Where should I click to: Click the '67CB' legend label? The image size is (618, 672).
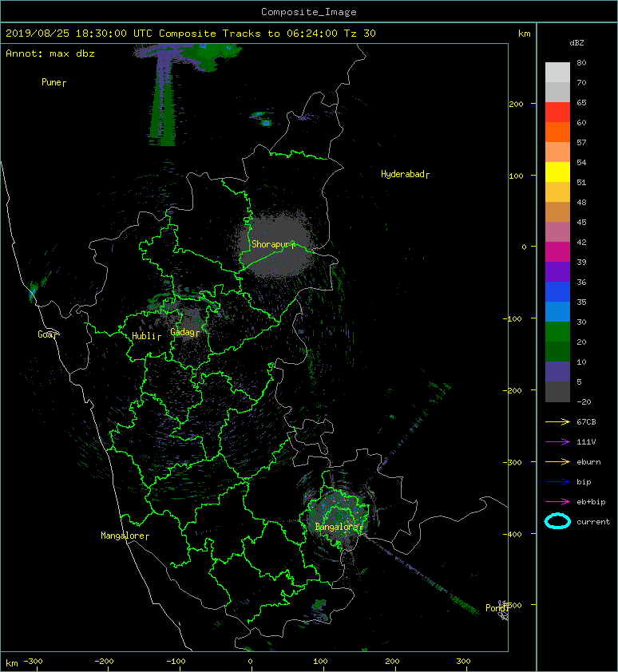pyautogui.click(x=586, y=422)
